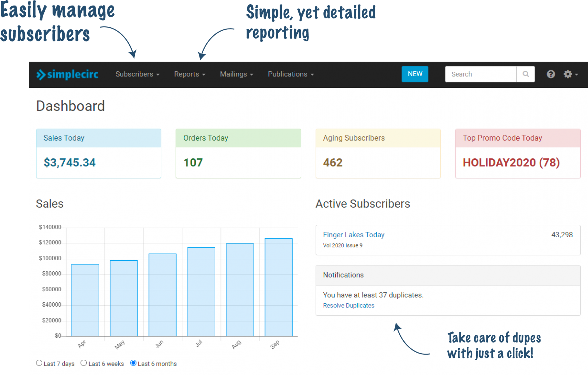The image size is (588, 375).
Task: Select Last 7 days radio button
Action: coord(39,363)
